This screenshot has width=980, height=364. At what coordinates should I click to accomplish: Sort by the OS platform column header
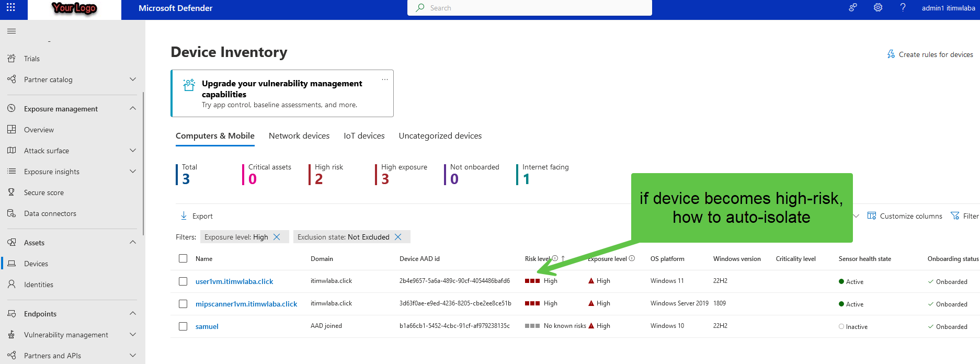[667, 259]
